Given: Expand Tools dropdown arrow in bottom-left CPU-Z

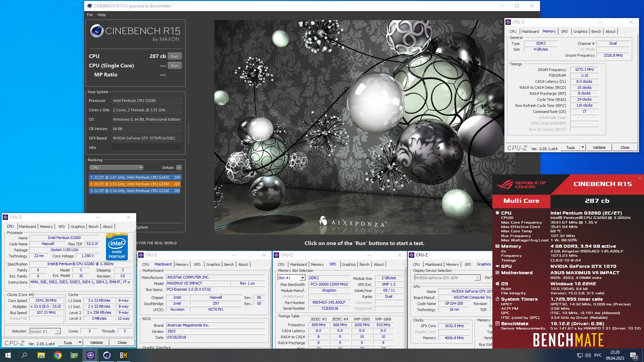Looking at the screenshot, I should pyautogui.click(x=80, y=343).
